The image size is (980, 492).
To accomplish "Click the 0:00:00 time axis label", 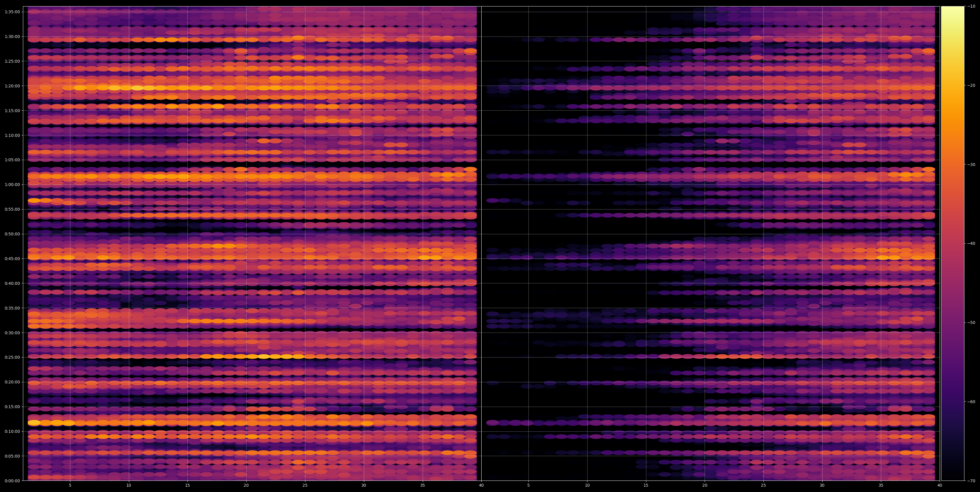I will pos(12,481).
